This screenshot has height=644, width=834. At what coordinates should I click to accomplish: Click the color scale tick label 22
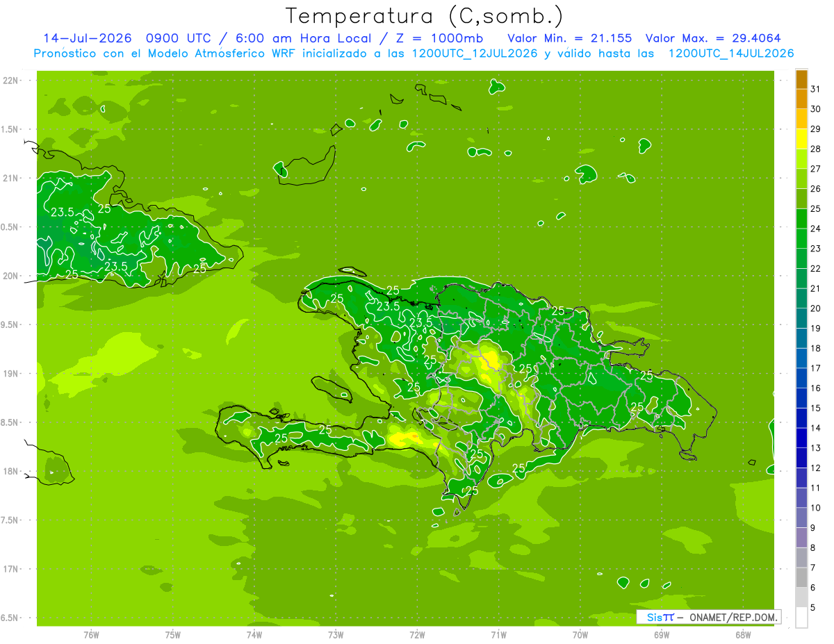pos(815,269)
